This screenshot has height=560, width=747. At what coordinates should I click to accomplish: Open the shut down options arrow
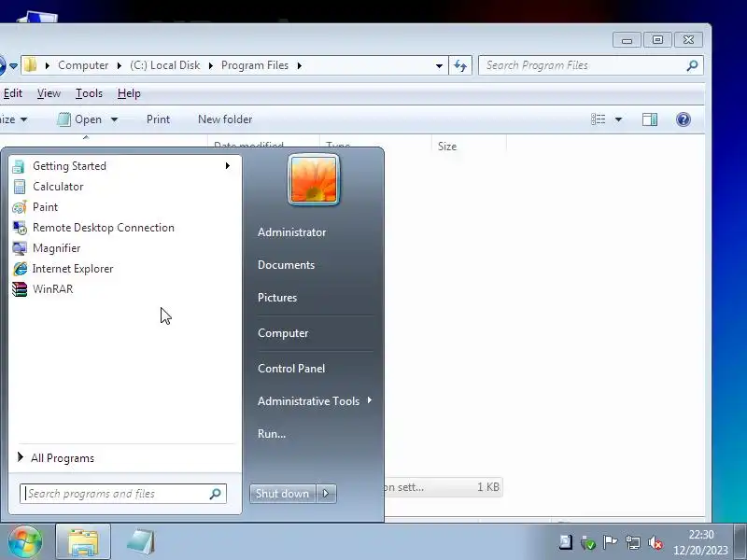[326, 494]
